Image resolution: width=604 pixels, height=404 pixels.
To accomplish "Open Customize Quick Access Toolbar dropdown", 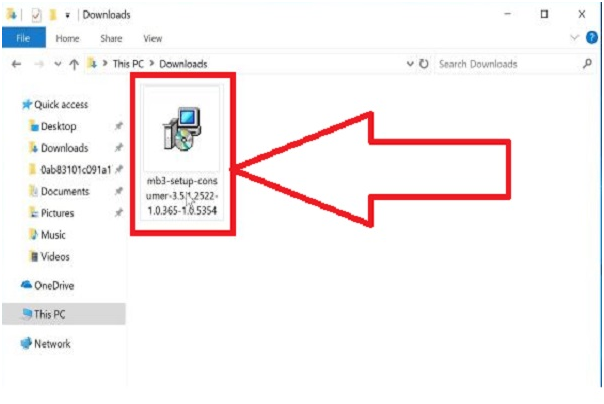I will click(67, 15).
